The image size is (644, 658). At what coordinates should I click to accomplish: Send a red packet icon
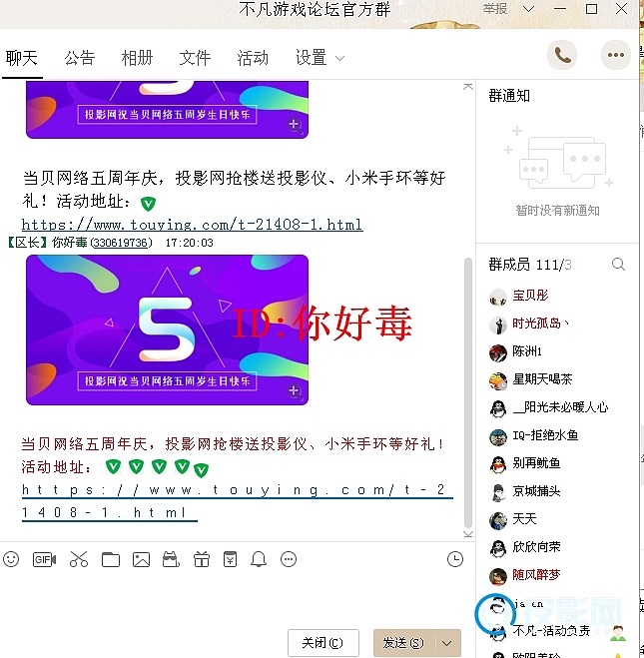pyautogui.click(x=230, y=559)
